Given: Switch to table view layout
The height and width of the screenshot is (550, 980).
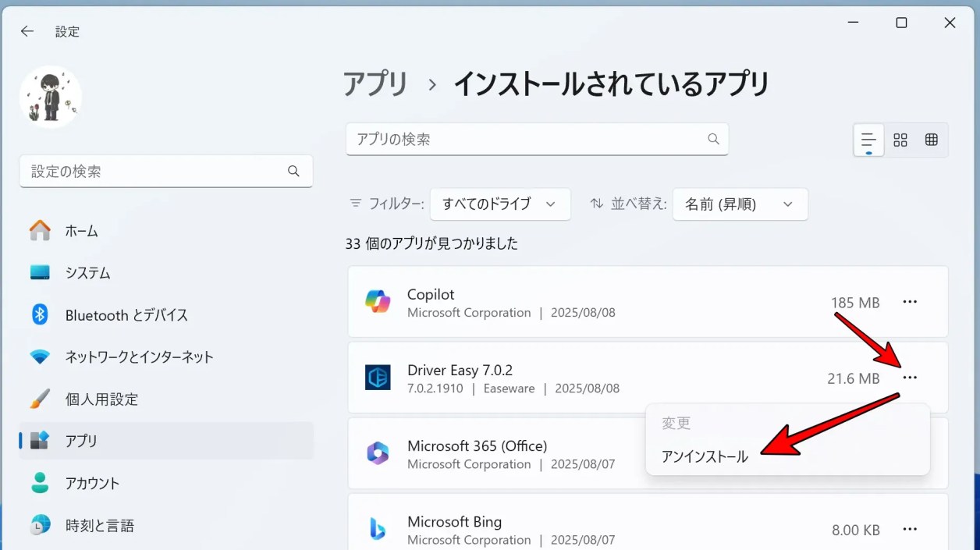Looking at the screenshot, I should click(932, 140).
